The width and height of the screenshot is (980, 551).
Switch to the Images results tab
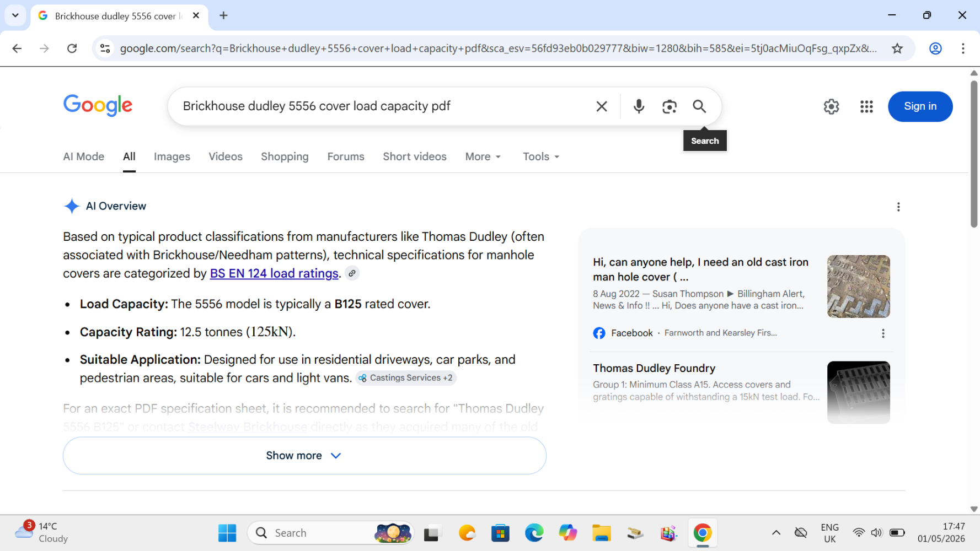tap(172, 156)
